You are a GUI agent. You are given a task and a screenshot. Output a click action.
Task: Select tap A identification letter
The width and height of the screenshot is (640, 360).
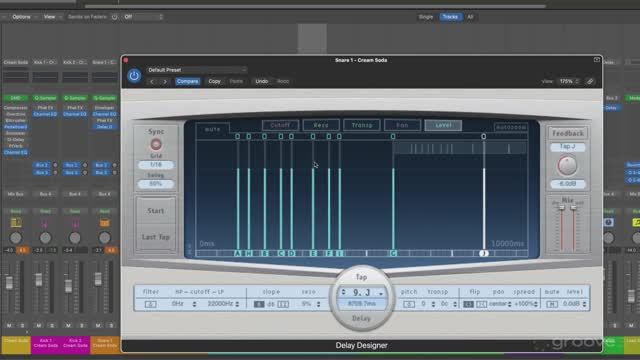238,253
